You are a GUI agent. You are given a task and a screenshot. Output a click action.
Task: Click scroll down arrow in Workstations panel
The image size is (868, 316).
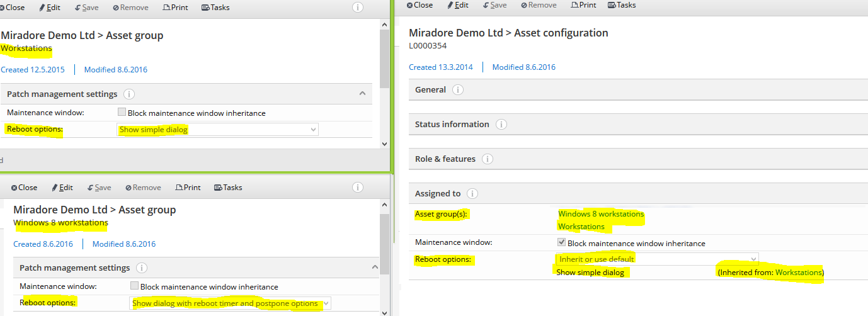coord(385,144)
